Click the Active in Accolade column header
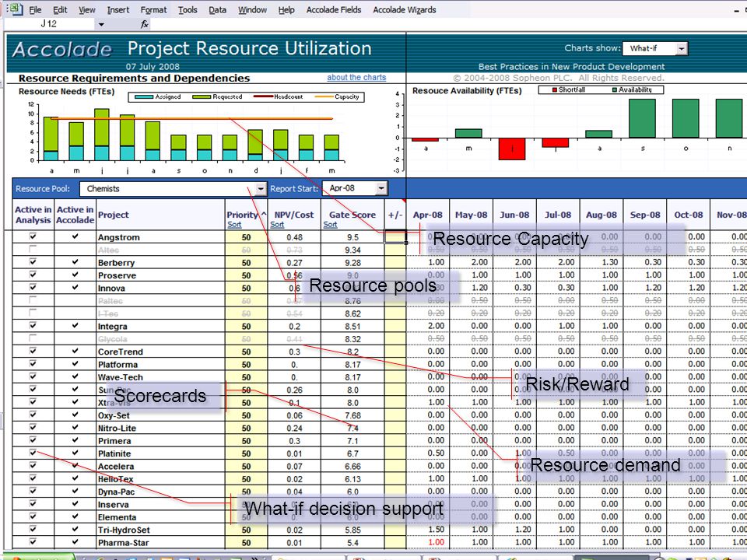This screenshot has height=560, width=747. pyautogui.click(x=75, y=215)
